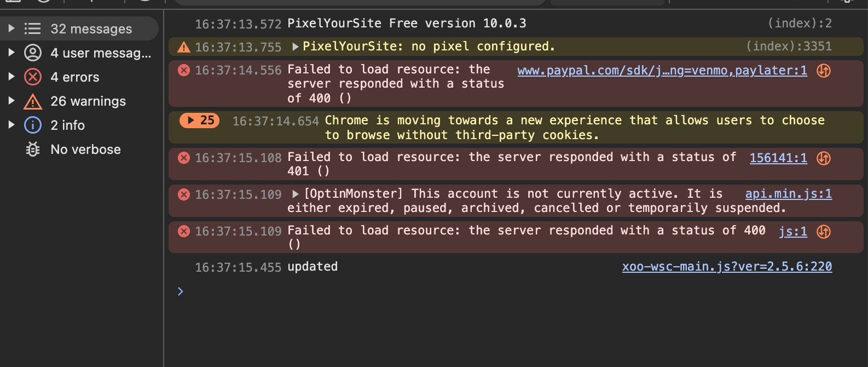This screenshot has height=367, width=868.
Task: Click red error icon beside '4 errors'
Action: point(33,77)
